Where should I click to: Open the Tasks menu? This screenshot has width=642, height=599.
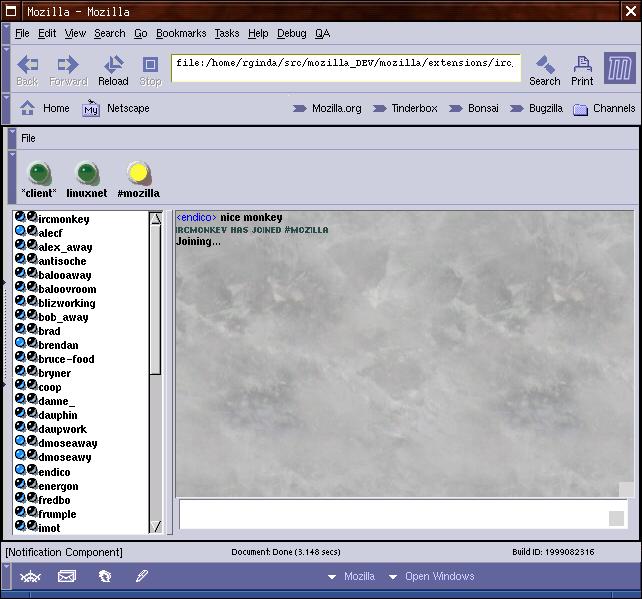click(227, 34)
